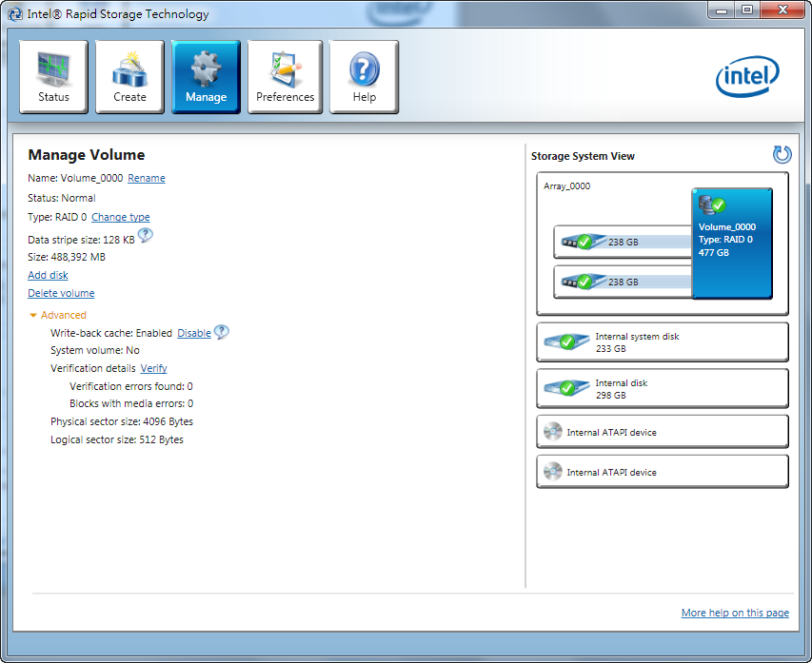Click the Add disk link
This screenshot has height=663, width=812.
[48, 275]
